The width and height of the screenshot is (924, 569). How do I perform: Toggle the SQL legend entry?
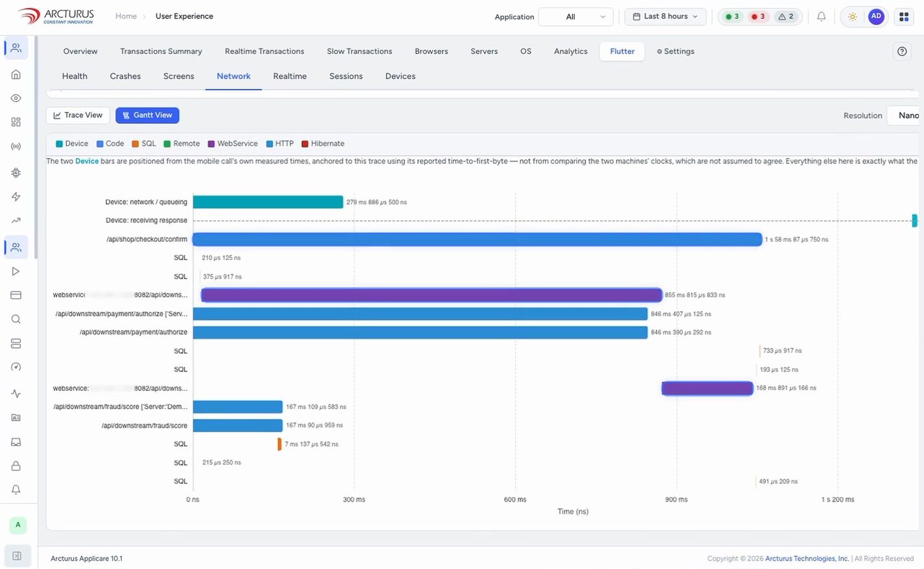tap(144, 144)
